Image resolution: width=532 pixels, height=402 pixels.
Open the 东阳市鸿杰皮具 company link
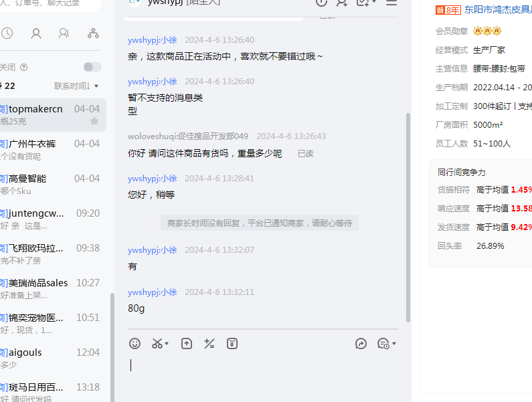(498, 9)
